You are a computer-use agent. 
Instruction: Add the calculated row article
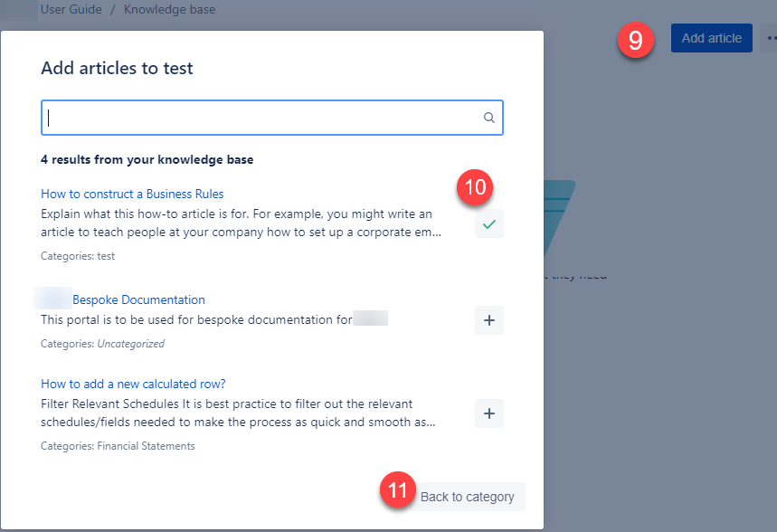pyautogui.click(x=489, y=413)
